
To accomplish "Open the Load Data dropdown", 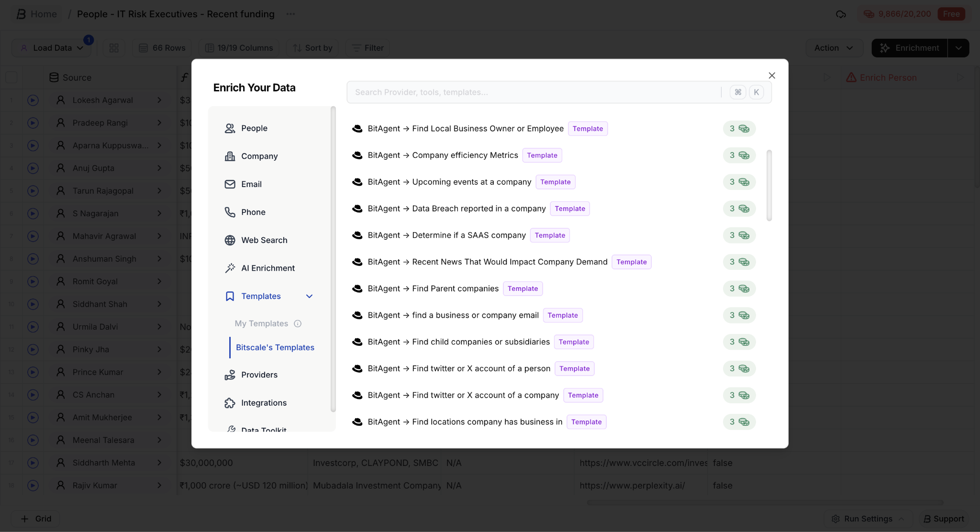I will (x=51, y=48).
